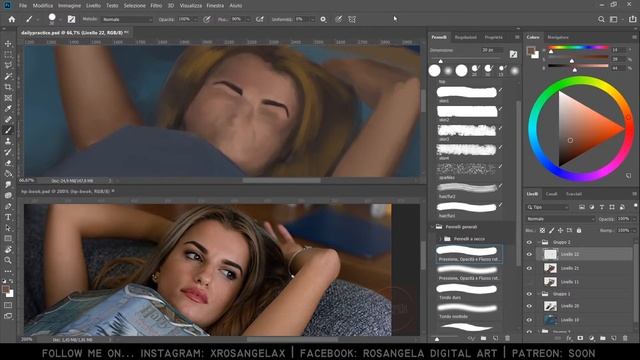
Task: Switch to the Navigatore tab
Action: point(558,37)
